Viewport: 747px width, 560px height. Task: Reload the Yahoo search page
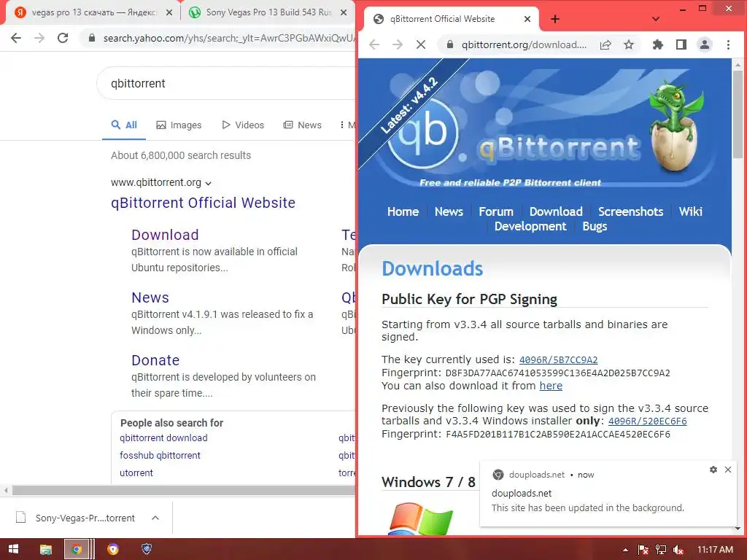click(63, 38)
